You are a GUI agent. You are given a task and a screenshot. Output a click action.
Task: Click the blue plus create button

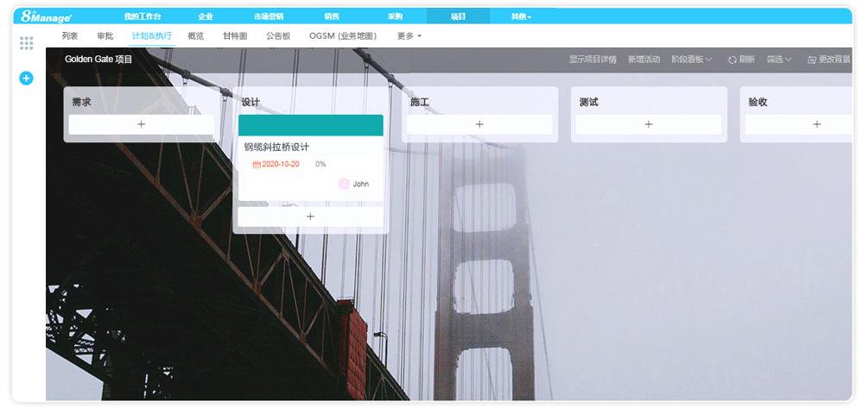coord(26,79)
